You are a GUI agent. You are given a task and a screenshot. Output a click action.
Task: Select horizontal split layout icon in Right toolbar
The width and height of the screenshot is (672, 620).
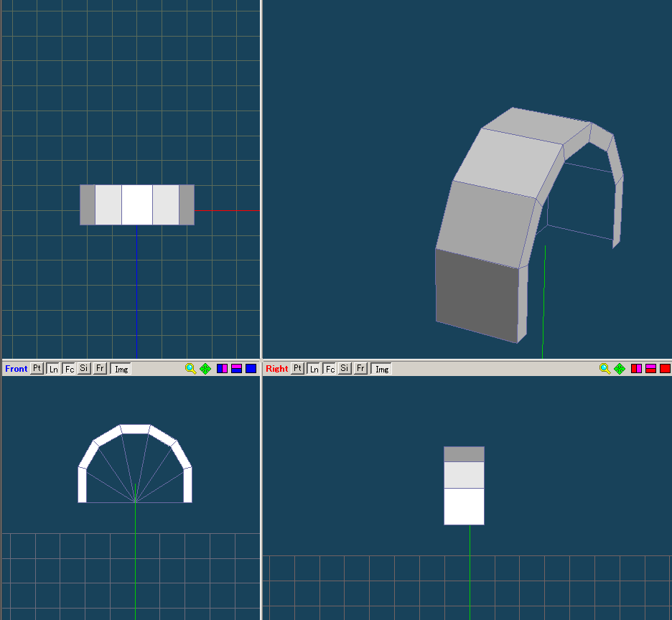[650, 369]
